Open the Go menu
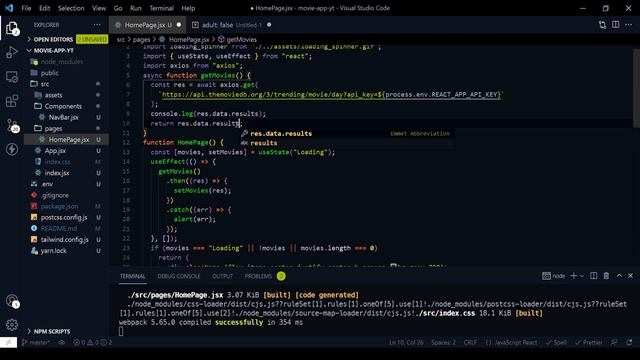 118,8
